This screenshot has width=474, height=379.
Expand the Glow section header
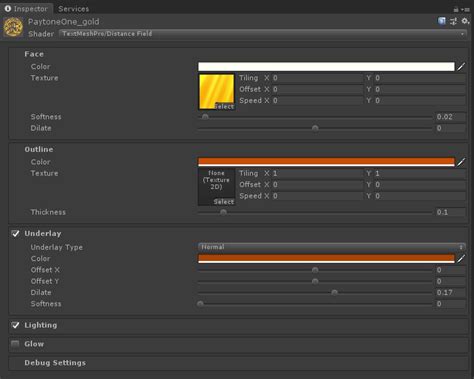tap(34, 344)
